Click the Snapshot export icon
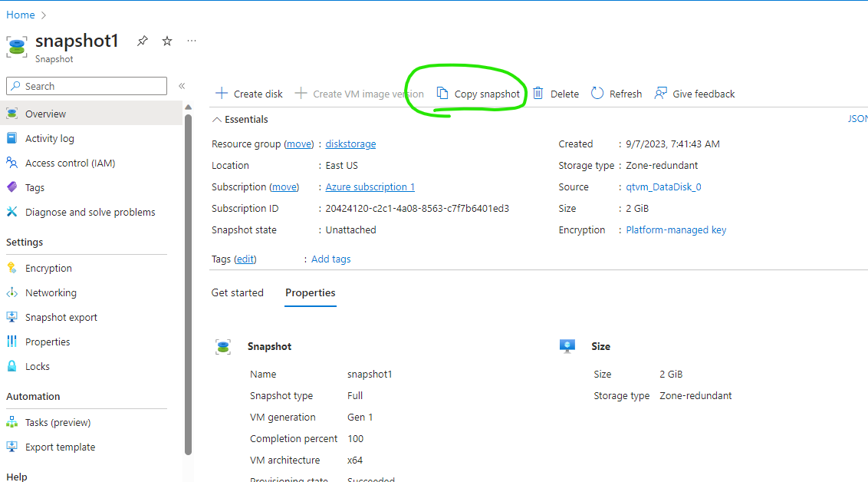Screen dimensions: 868x482 [12, 317]
